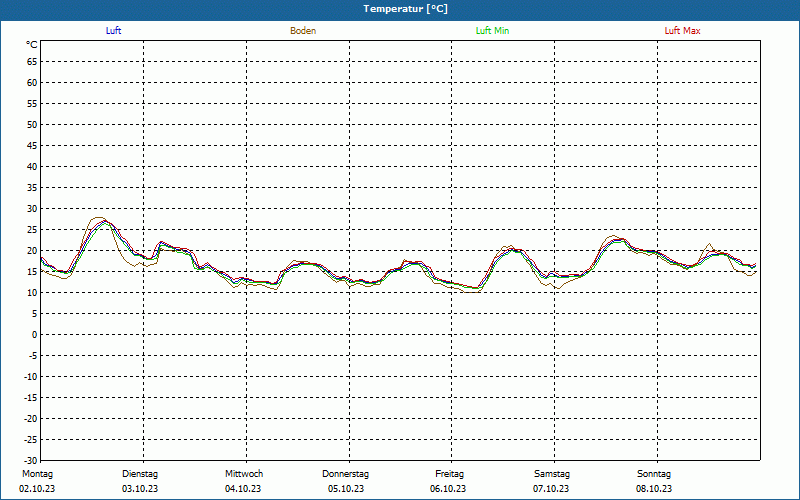Click the Donnerstag day label
Viewport: 800px width, 500px height.
click(345, 474)
